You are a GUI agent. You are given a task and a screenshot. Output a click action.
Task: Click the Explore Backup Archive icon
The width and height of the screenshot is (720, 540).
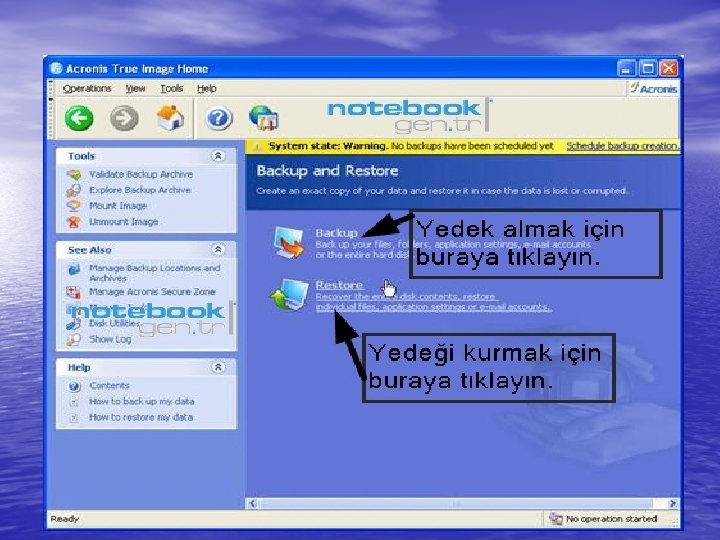pyautogui.click(x=73, y=190)
